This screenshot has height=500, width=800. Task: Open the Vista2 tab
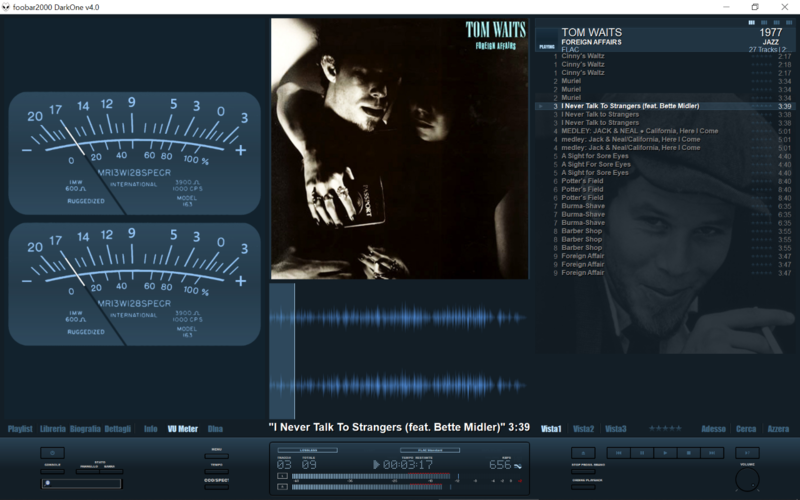584,429
